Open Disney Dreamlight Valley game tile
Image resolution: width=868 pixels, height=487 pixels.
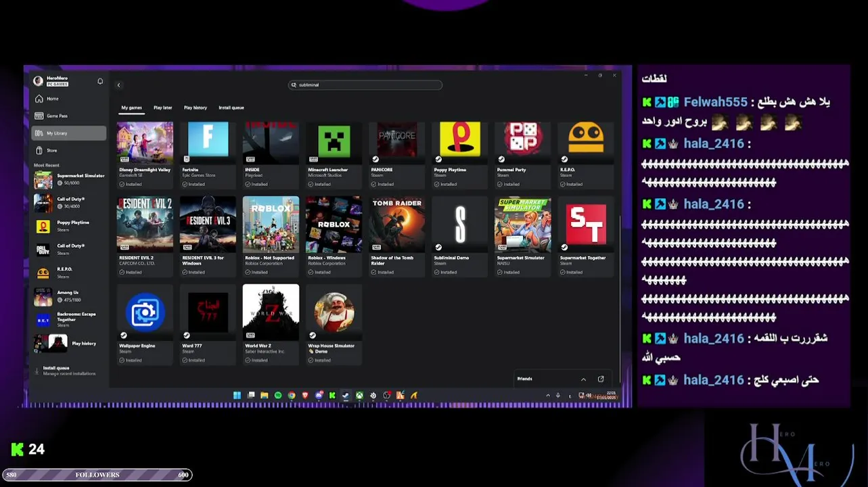145,155
